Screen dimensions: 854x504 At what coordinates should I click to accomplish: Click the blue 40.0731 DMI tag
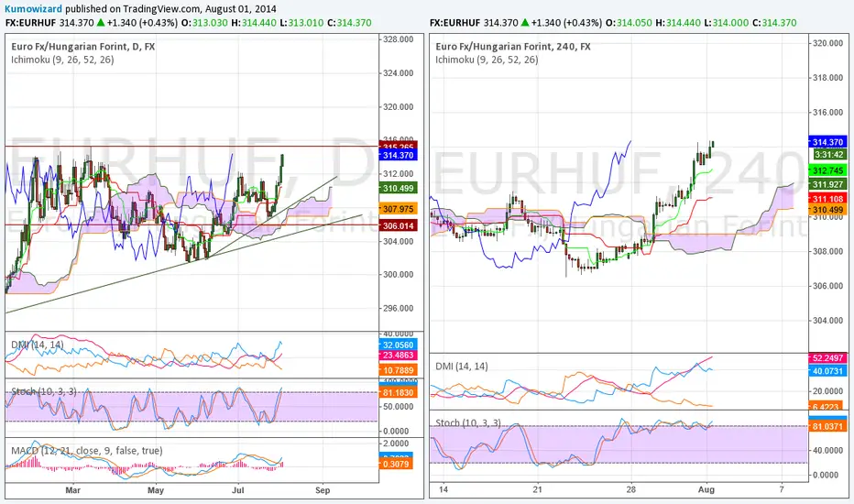click(x=827, y=372)
